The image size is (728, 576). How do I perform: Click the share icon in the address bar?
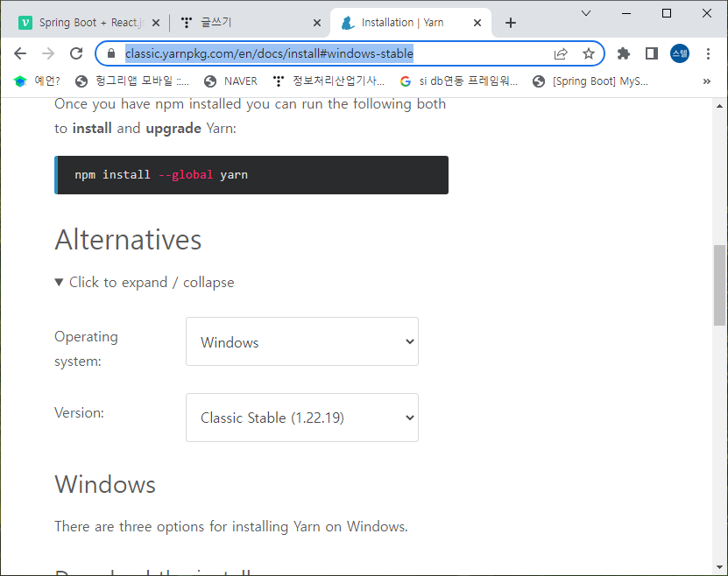click(x=561, y=53)
